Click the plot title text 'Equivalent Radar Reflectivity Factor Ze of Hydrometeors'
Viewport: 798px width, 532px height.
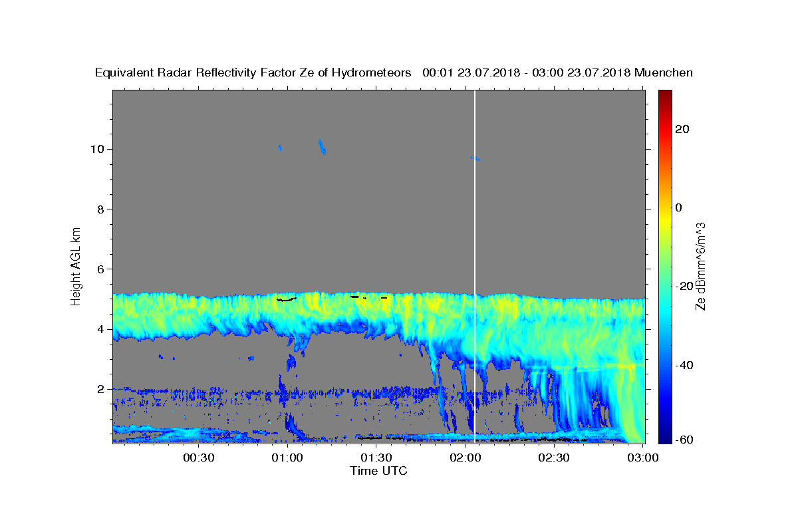(x=253, y=73)
